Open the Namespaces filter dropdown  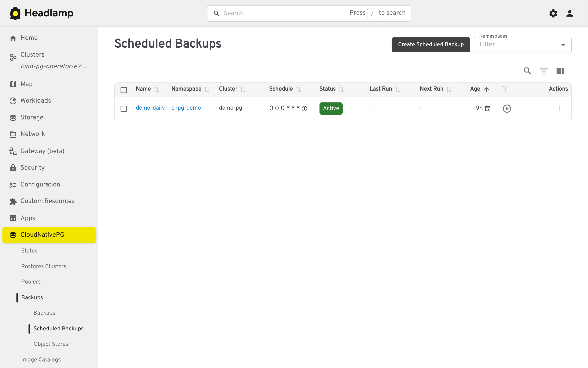tap(522, 45)
